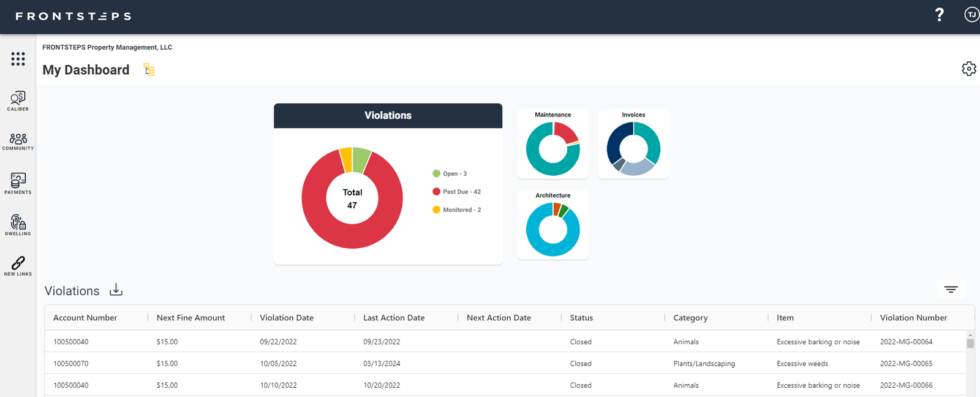Open the Payments module
The image size is (980, 397).
18,183
